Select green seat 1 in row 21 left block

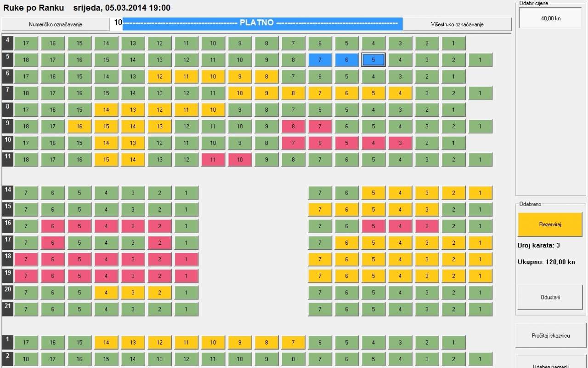[x=186, y=309]
